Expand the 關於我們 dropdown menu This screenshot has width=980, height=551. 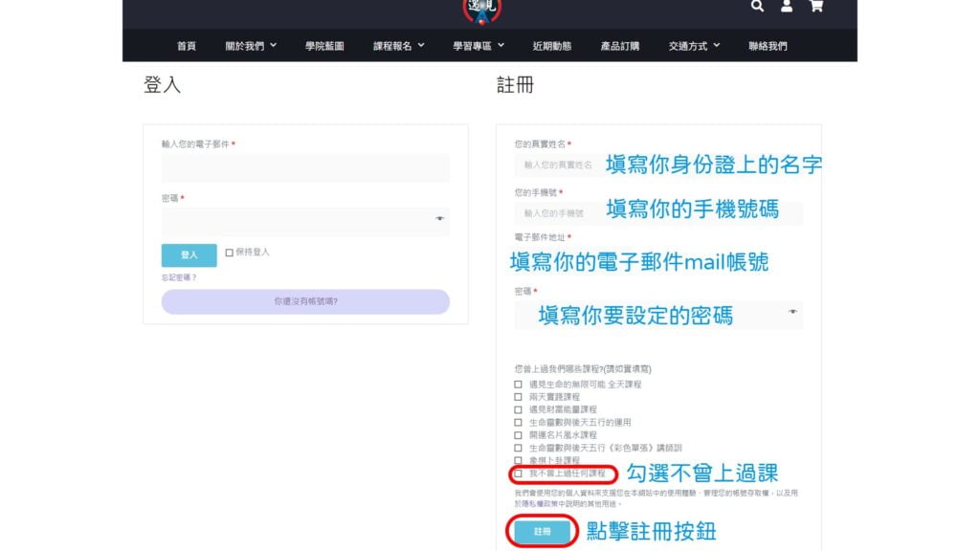(251, 46)
